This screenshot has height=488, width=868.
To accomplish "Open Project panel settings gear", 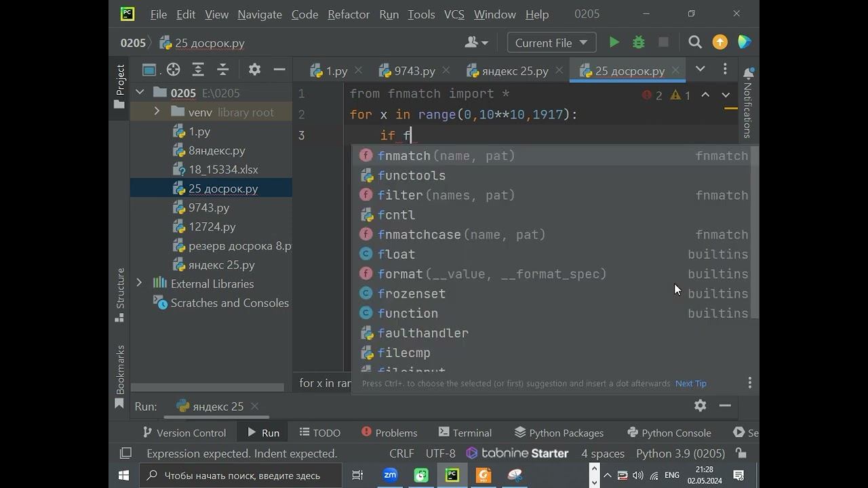I will [254, 70].
